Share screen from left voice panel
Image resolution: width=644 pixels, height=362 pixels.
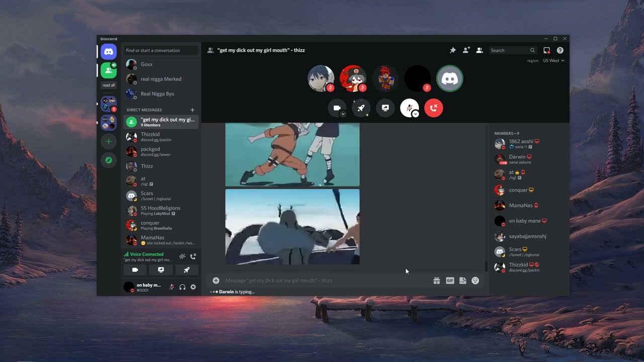(161, 270)
